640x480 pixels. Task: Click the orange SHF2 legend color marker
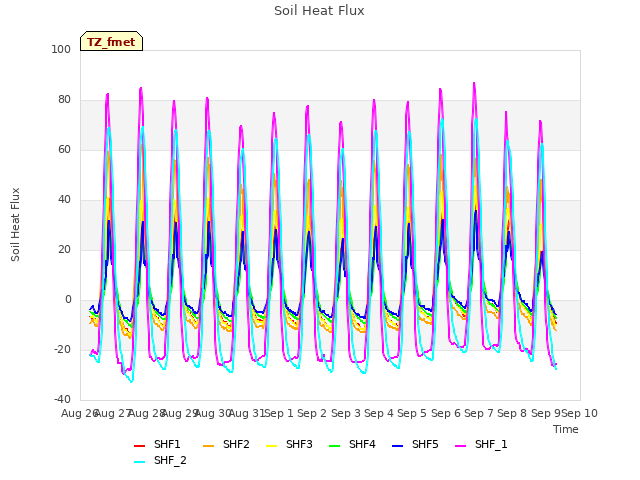point(209,446)
